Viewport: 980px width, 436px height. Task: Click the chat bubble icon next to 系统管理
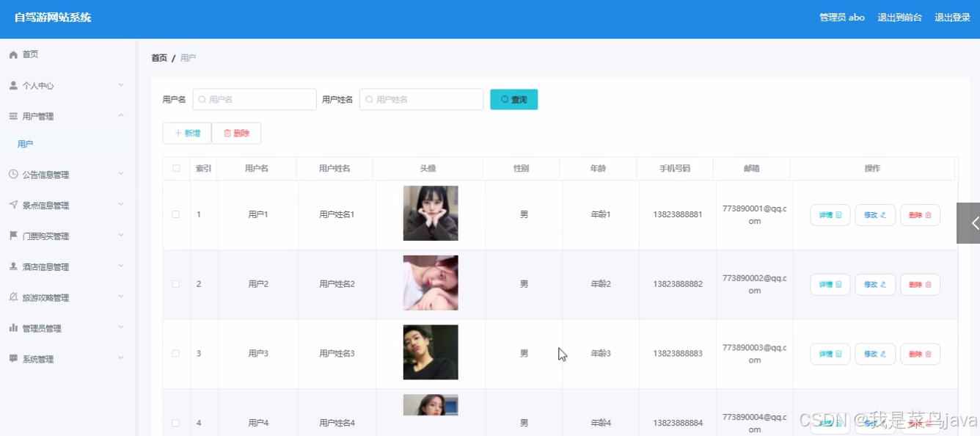pos(13,359)
